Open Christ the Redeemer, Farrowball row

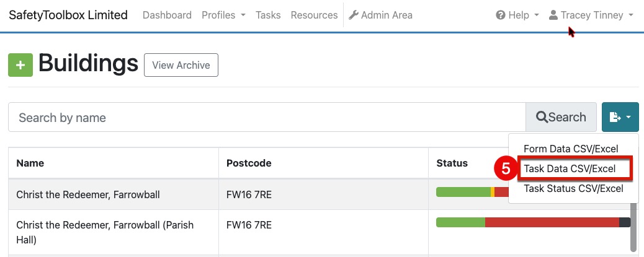click(88, 195)
